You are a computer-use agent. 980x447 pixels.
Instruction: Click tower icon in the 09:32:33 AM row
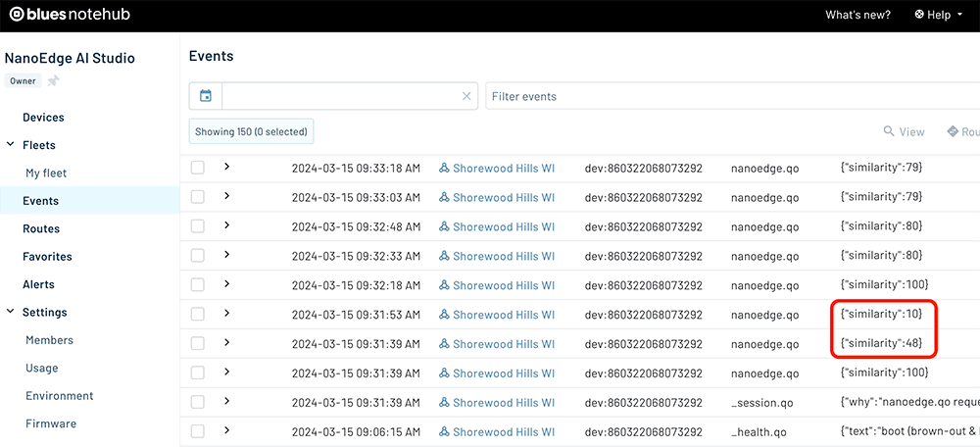[444, 256]
